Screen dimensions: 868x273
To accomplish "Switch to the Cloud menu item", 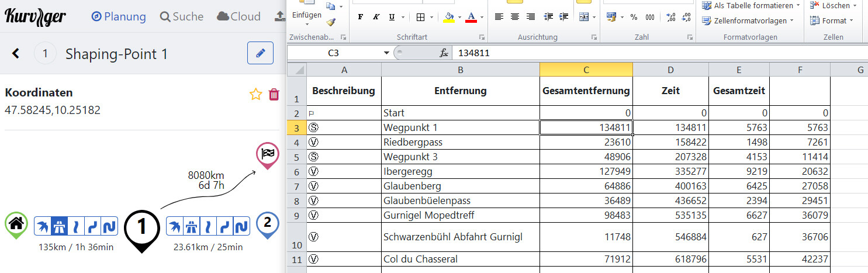I will [x=238, y=16].
